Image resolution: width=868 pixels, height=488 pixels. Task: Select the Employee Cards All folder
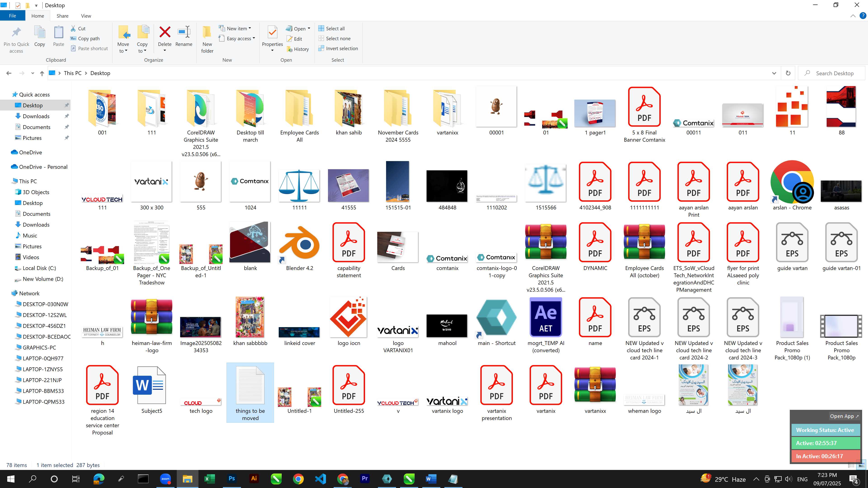[x=299, y=116]
